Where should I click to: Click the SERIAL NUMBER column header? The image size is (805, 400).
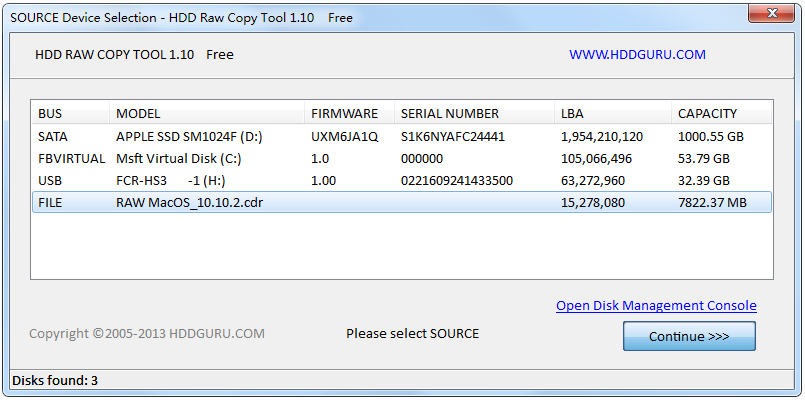[474, 113]
